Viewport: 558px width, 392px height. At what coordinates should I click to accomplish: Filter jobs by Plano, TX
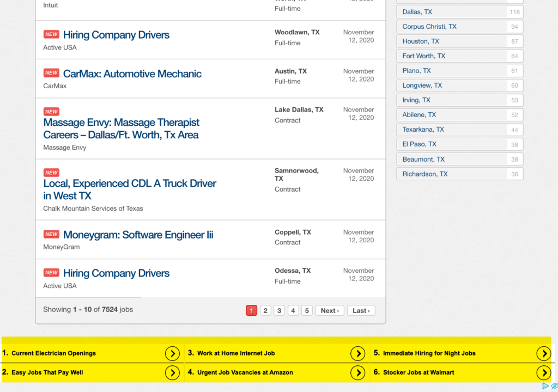pos(459,70)
